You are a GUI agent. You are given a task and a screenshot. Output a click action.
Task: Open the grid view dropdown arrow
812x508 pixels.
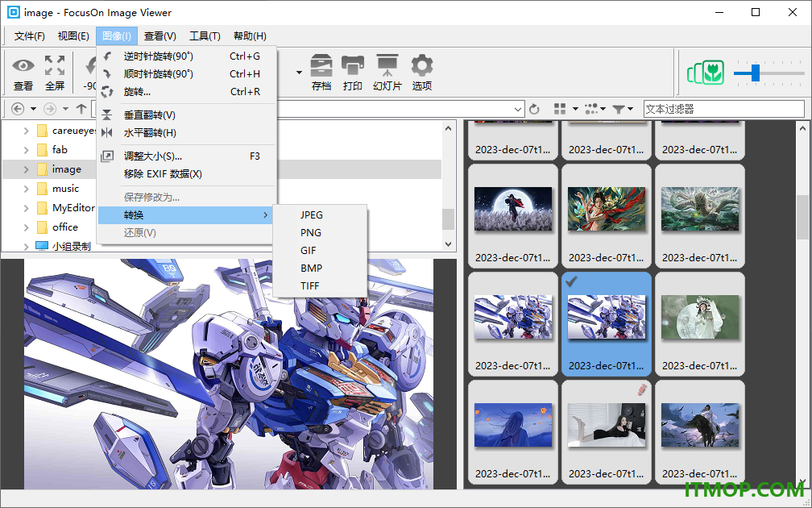(575, 109)
